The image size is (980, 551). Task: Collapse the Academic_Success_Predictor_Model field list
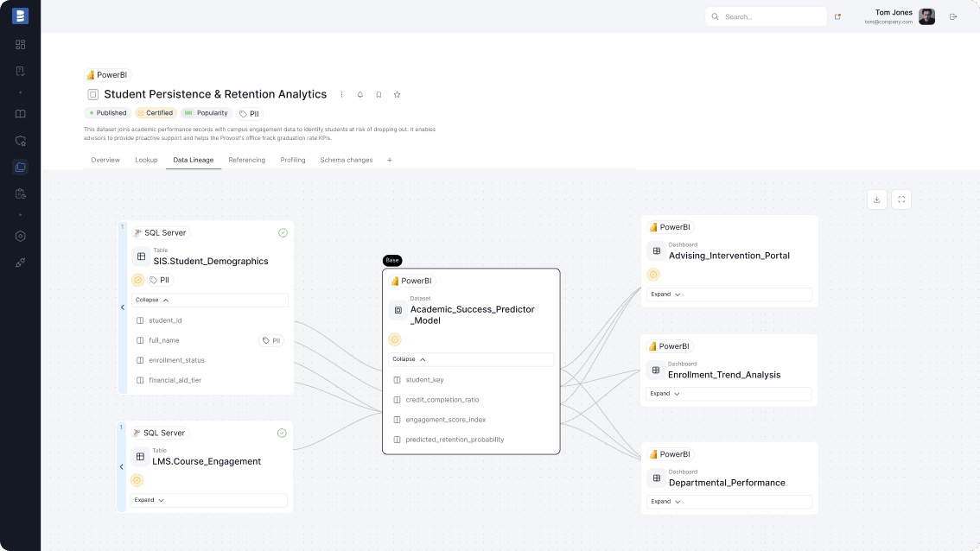point(471,358)
